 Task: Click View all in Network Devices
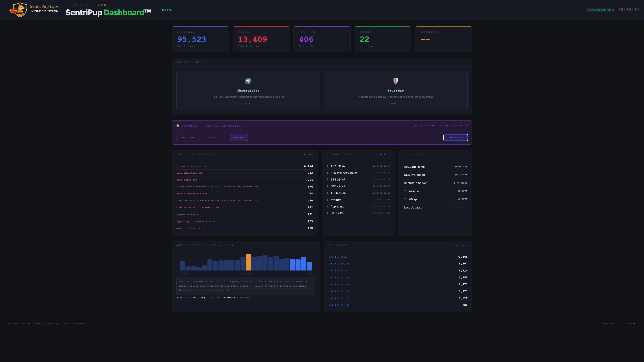[384, 154]
